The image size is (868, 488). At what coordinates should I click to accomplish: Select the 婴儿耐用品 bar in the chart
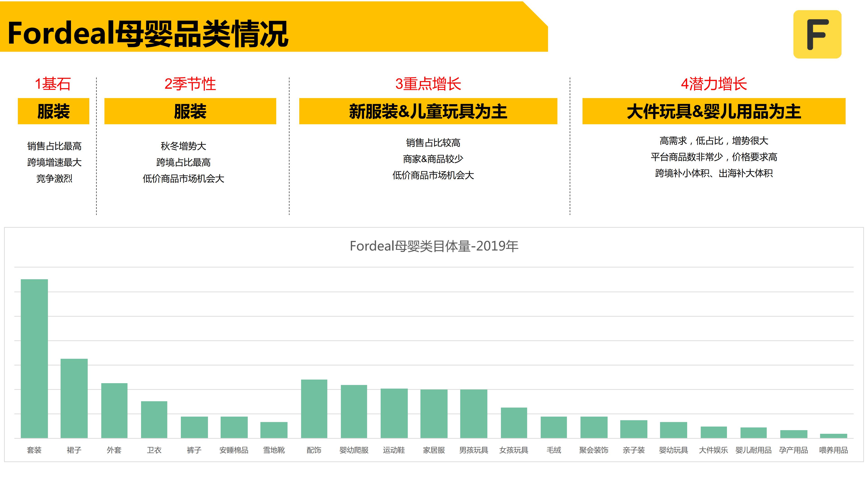coord(753,433)
